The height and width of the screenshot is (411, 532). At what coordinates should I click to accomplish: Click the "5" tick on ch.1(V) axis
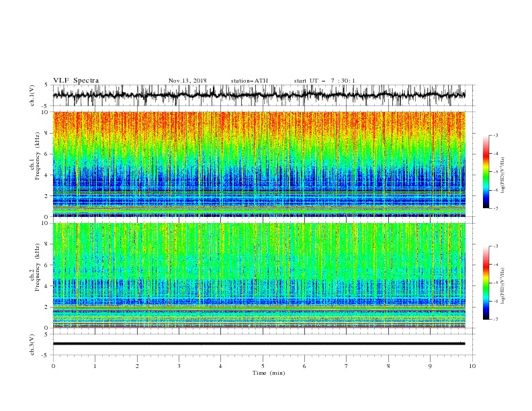point(46,85)
